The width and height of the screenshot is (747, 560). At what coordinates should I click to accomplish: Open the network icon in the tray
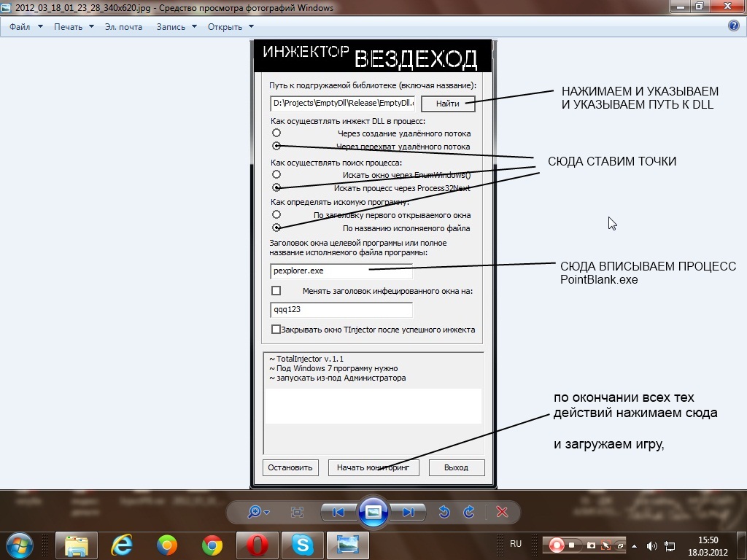(670, 546)
